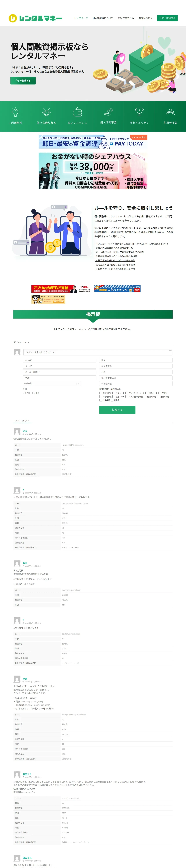Open 個人間融資について nav item
Image resolution: width=186 pixels, height=868 pixels.
tap(103, 18)
